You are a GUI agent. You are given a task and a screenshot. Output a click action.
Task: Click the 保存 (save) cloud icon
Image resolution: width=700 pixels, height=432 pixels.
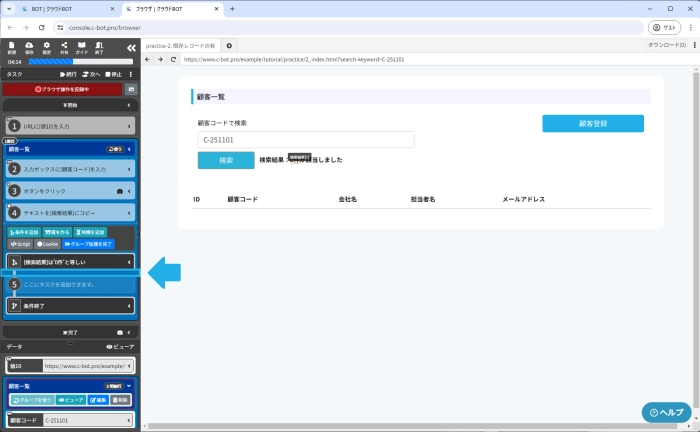[x=29, y=47]
